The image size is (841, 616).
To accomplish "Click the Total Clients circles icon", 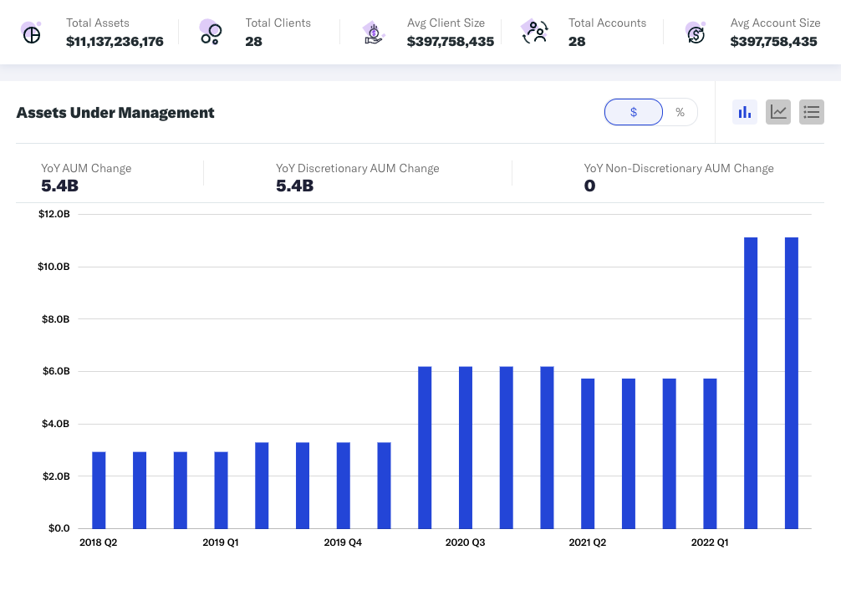I will click(x=210, y=33).
